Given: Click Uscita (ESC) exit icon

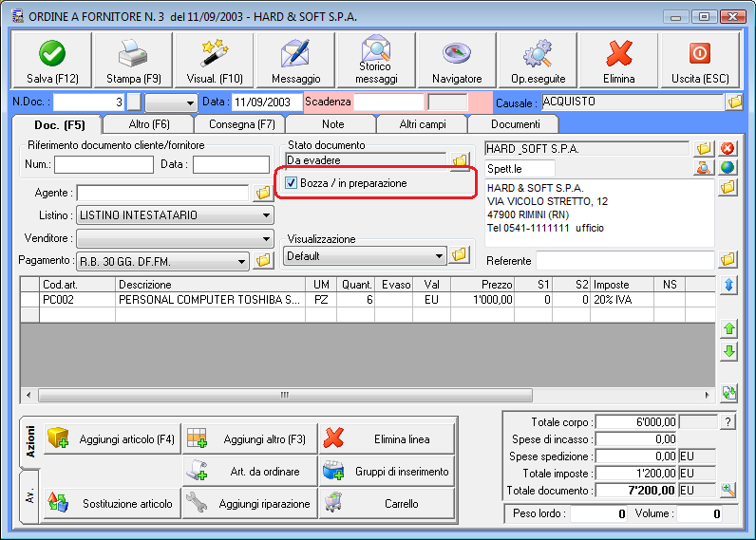Looking at the screenshot, I should [x=700, y=53].
